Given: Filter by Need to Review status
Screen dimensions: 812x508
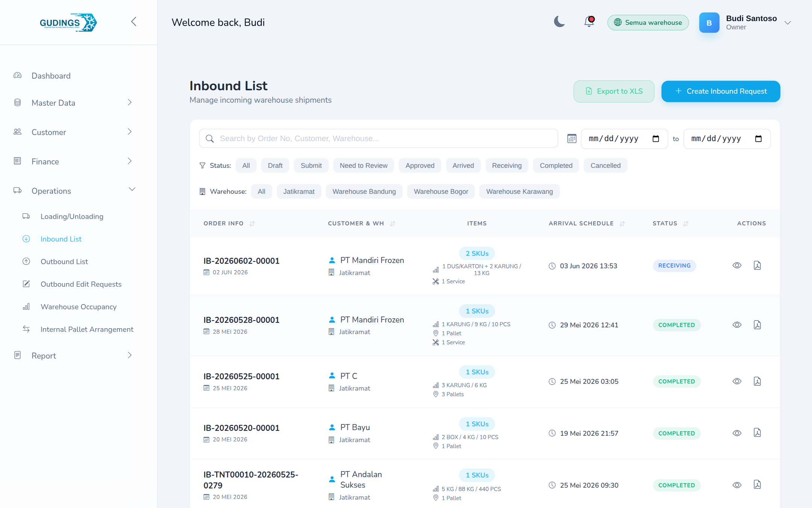Looking at the screenshot, I should coord(364,166).
